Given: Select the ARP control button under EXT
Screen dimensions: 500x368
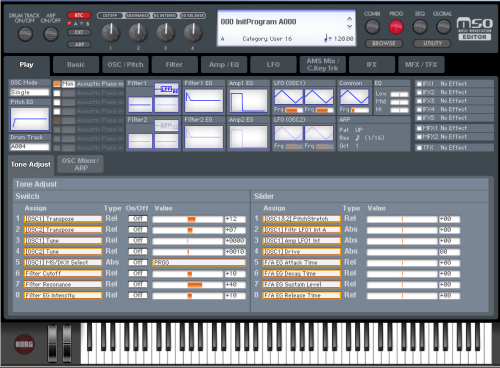Looking at the screenshot, I should pos(79,44).
